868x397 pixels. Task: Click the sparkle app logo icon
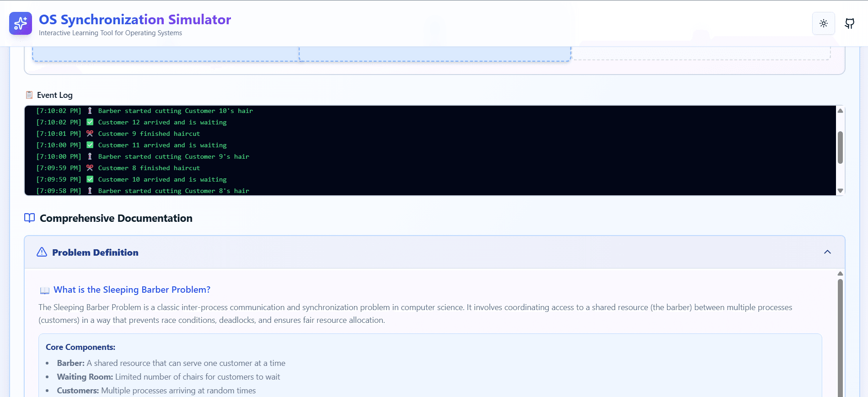click(21, 23)
